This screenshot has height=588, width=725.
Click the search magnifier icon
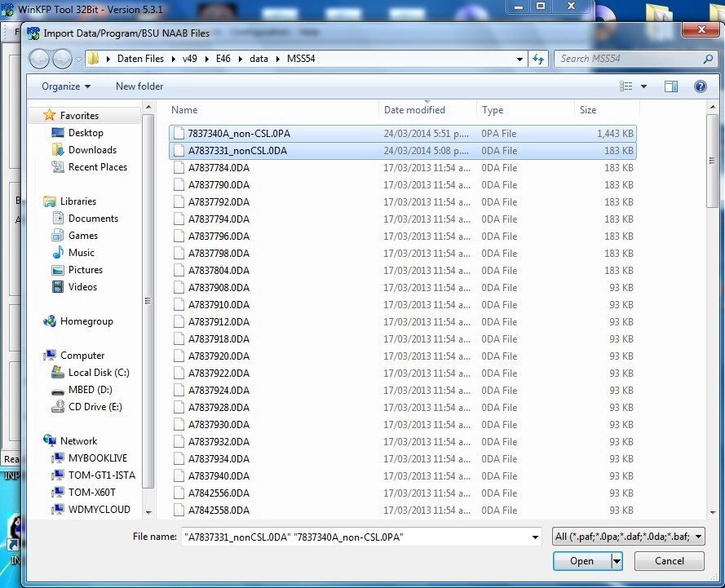point(708,59)
